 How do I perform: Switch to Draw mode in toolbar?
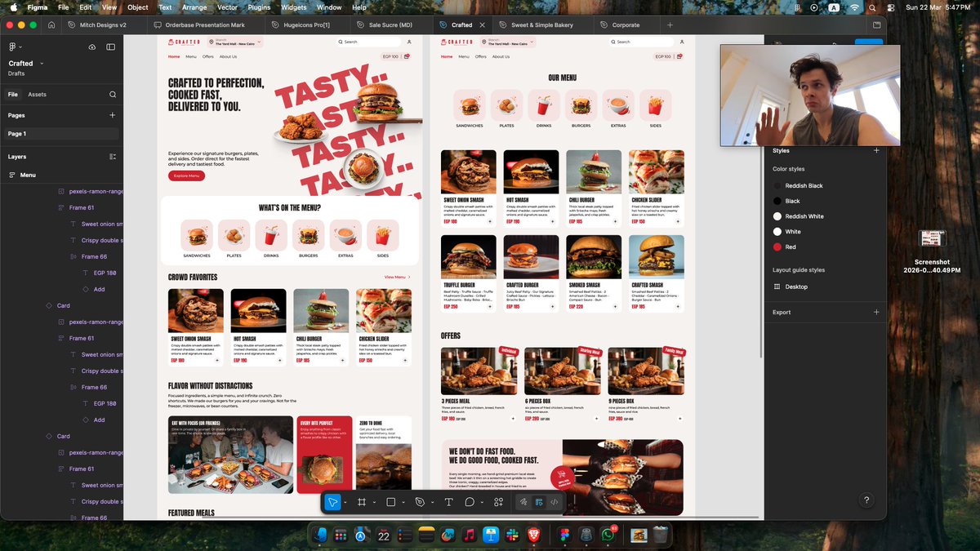point(523,502)
